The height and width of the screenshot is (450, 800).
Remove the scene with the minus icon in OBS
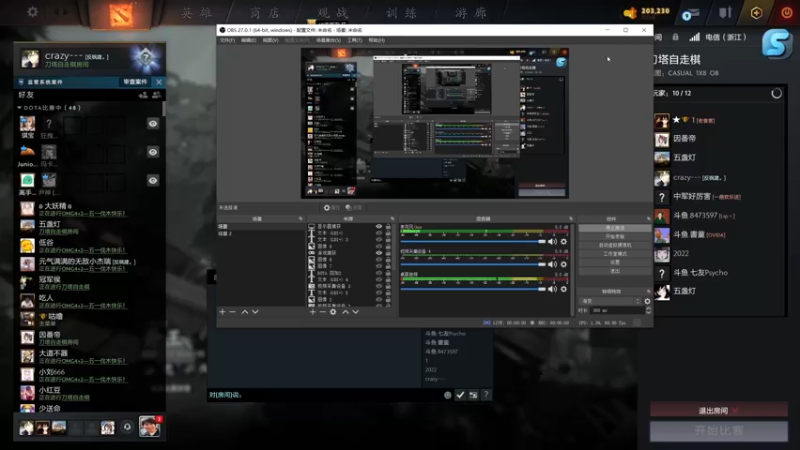[x=233, y=312]
